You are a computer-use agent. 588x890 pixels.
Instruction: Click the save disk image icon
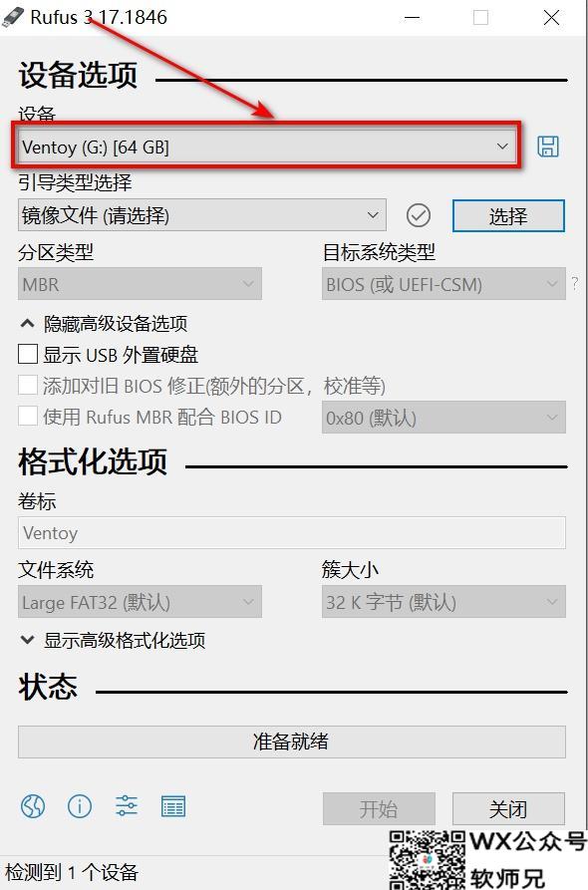(x=548, y=147)
